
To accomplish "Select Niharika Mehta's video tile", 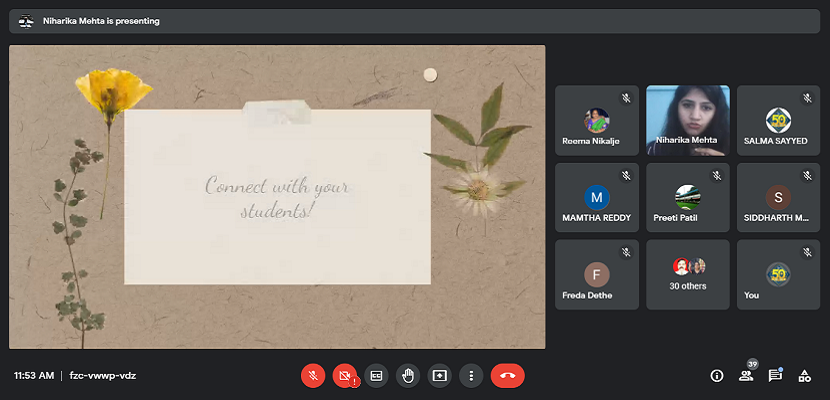I will click(687, 120).
